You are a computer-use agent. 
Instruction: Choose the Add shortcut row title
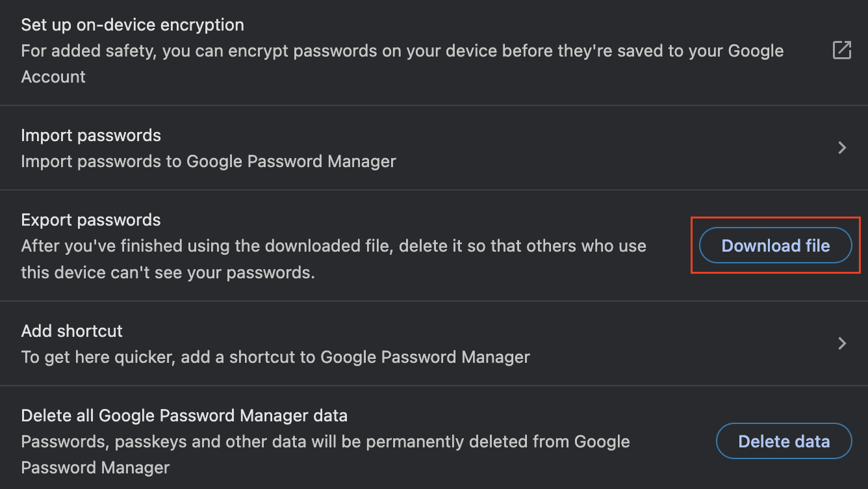point(72,330)
